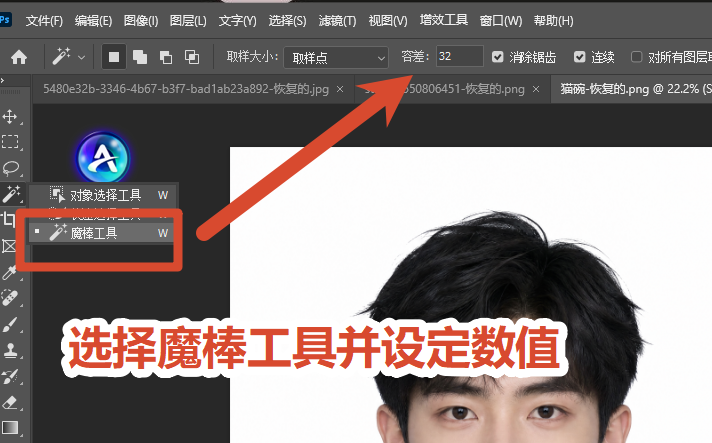Open the 图层(L) menu
This screenshot has width=712, height=443.
tap(188, 20)
